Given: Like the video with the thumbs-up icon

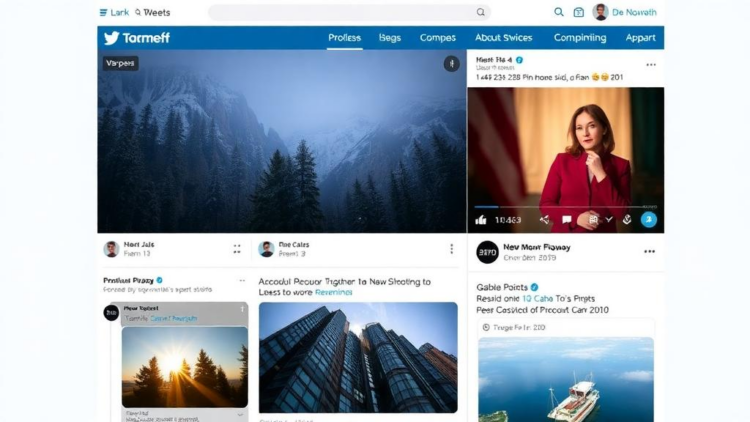Looking at the screenshot, I should (x=481, y=220).
